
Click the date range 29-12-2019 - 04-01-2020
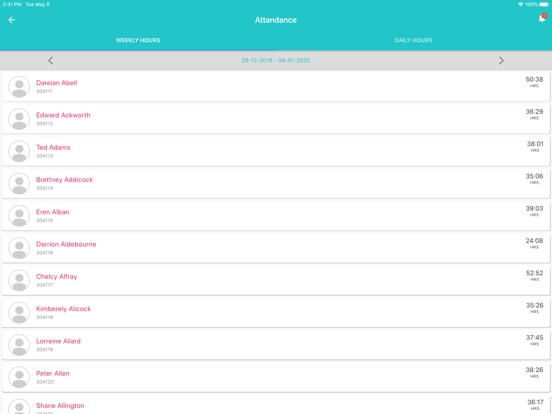click(x=276, y=61)
